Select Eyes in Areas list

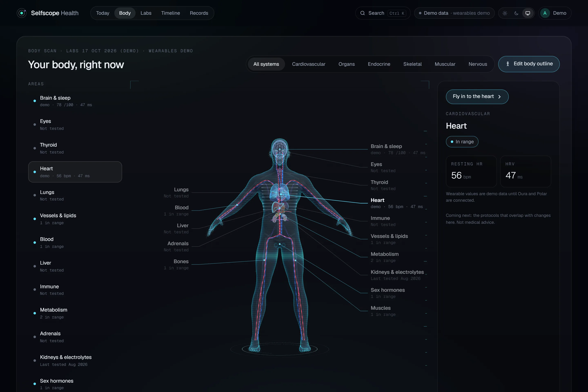pyautogui.click(x=75, y=125)
